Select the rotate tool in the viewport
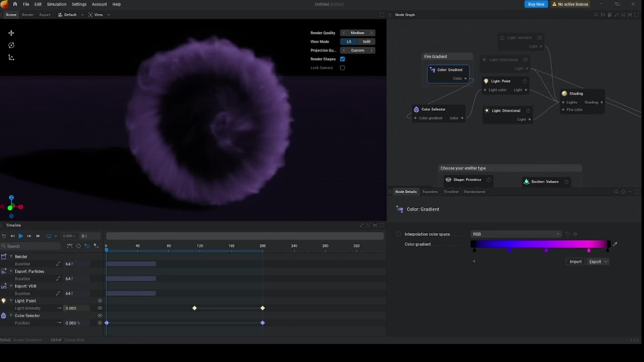The height and width of the screenshot is (362, 644). pos(11,45)
